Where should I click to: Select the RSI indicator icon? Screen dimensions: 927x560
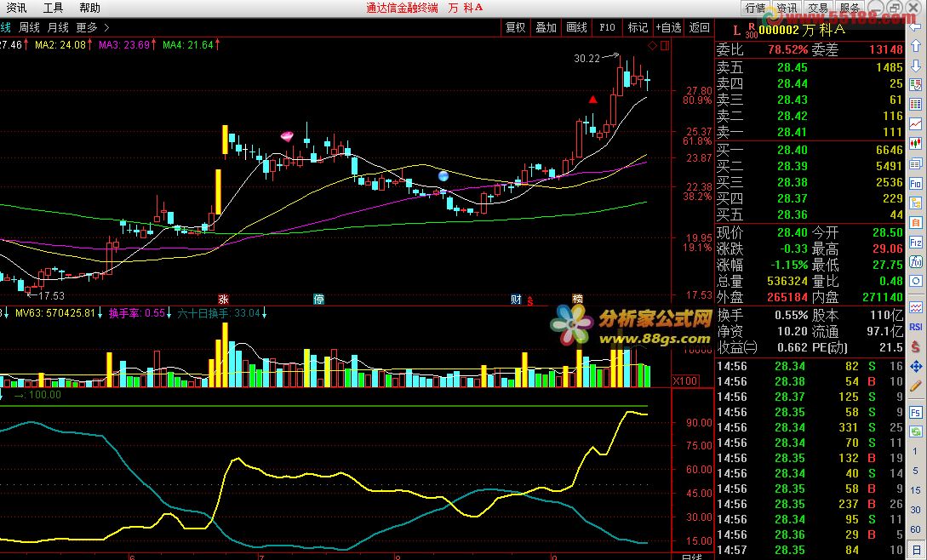point(916,327)
